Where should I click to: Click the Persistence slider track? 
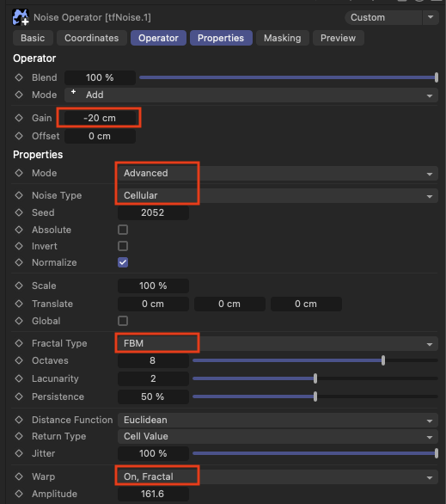(315, 396)
